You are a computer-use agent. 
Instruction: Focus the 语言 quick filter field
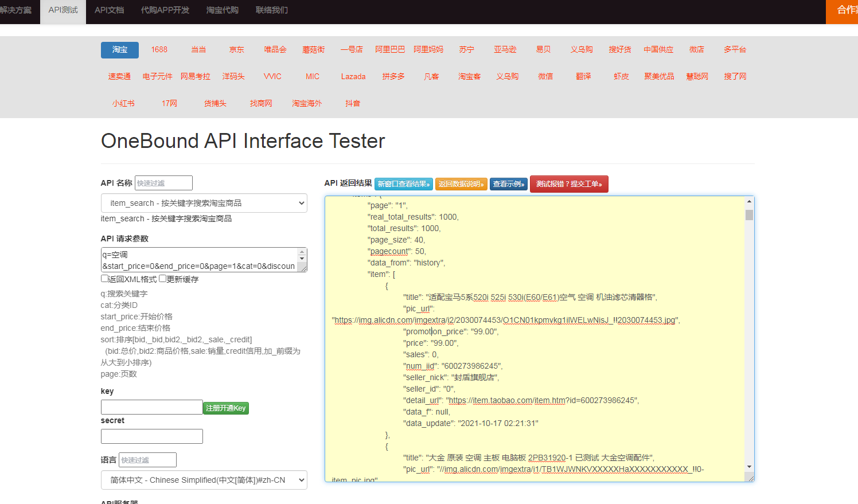147,460
